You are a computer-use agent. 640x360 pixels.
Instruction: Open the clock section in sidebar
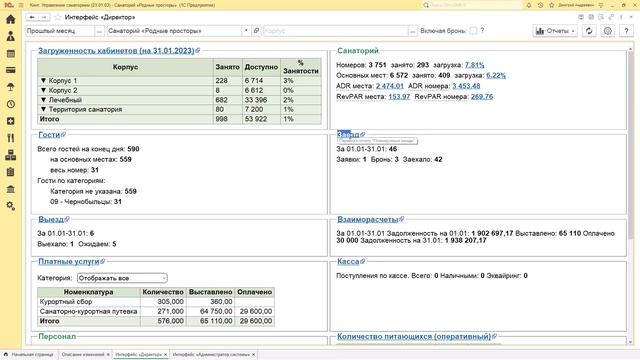coord(11,104)
